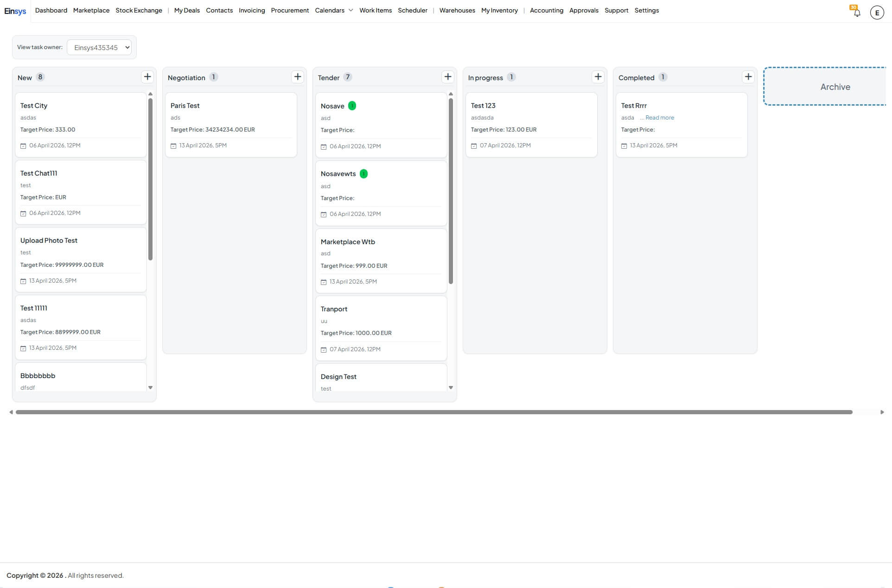Click the Archive drop zone
Screen dimensions: 892x588
(x=835, y=87)
